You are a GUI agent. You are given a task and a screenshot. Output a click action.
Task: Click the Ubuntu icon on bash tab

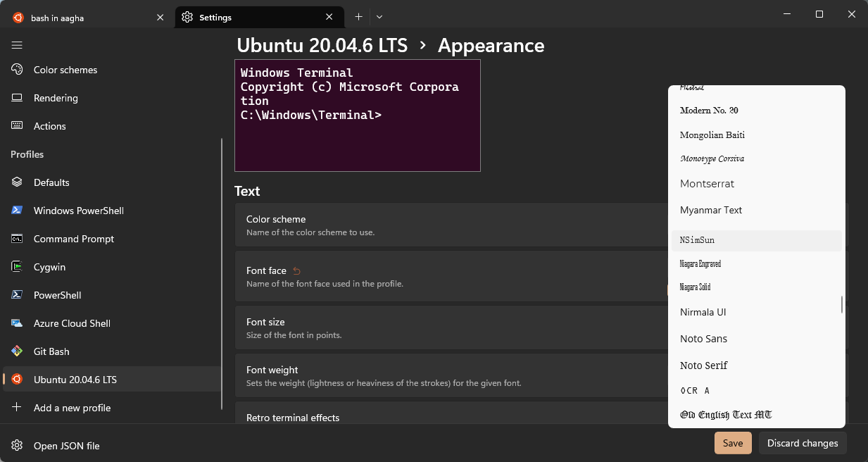(18, 18)
